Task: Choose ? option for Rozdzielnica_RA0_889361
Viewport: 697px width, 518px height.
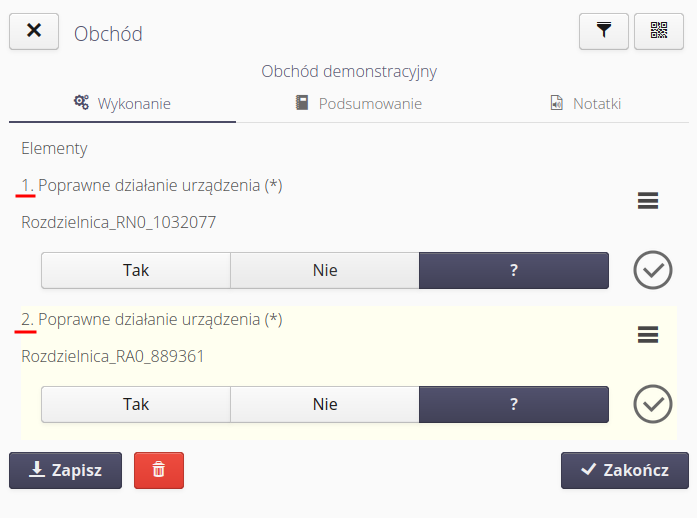Action: [513, 404]
